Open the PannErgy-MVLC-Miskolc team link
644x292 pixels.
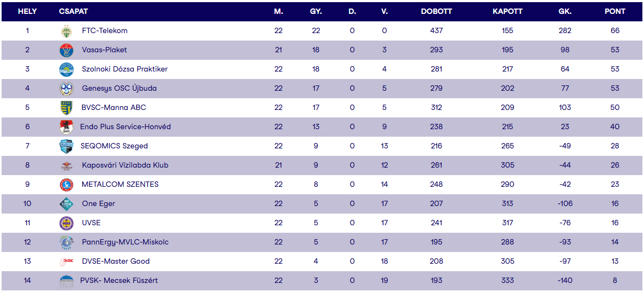(125, 242)
